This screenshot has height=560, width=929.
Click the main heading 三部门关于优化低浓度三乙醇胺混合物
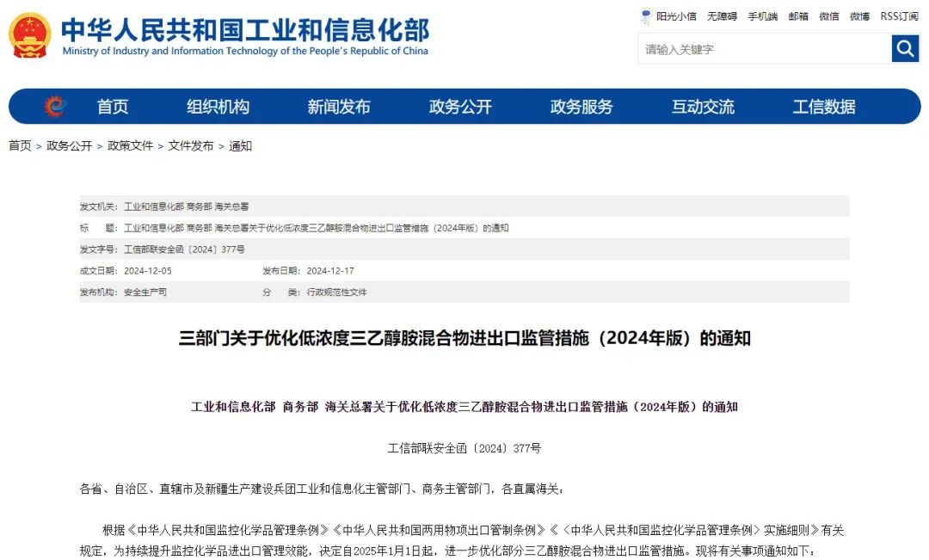[464, 338]
